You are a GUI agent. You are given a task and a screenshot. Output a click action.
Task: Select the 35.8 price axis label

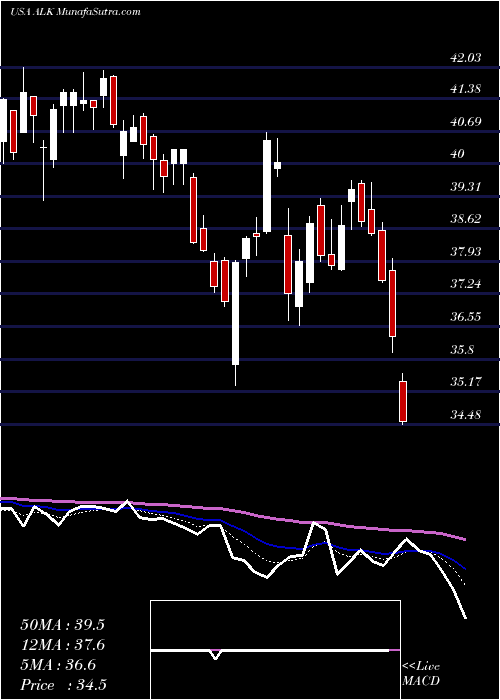tap(462, 349)
